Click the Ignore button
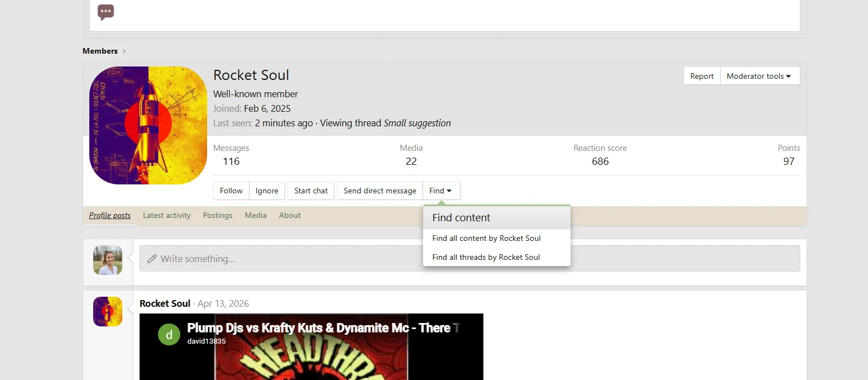This screenshot has width=868, height=380. [267, 191]
